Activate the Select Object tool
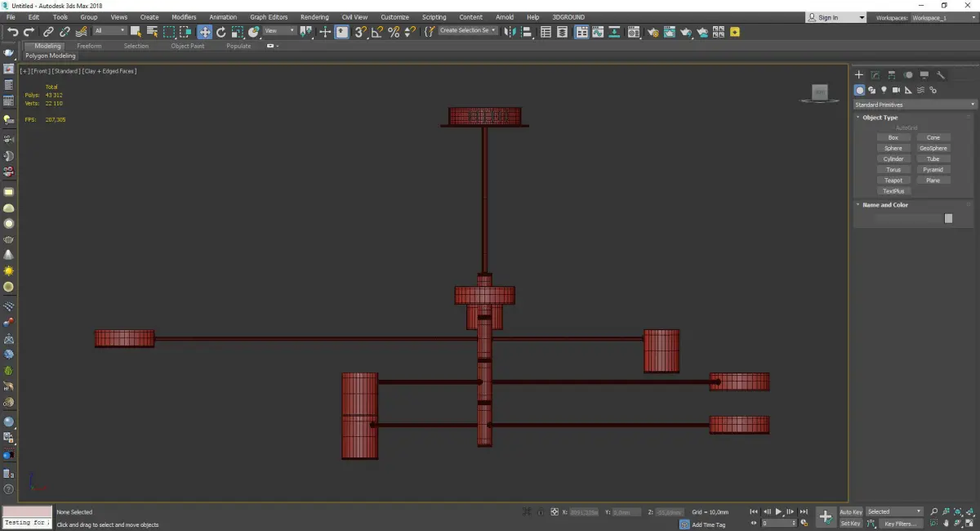 (136, 32)
